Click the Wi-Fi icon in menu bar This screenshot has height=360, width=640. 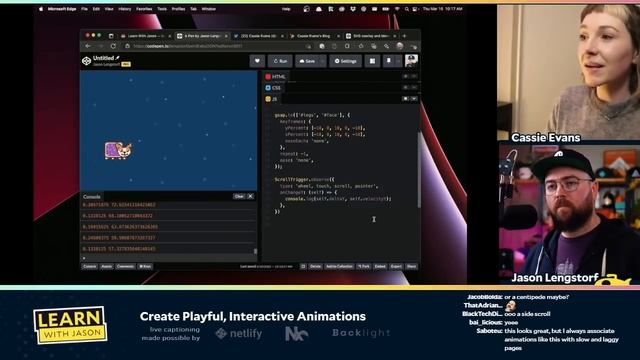397,9
